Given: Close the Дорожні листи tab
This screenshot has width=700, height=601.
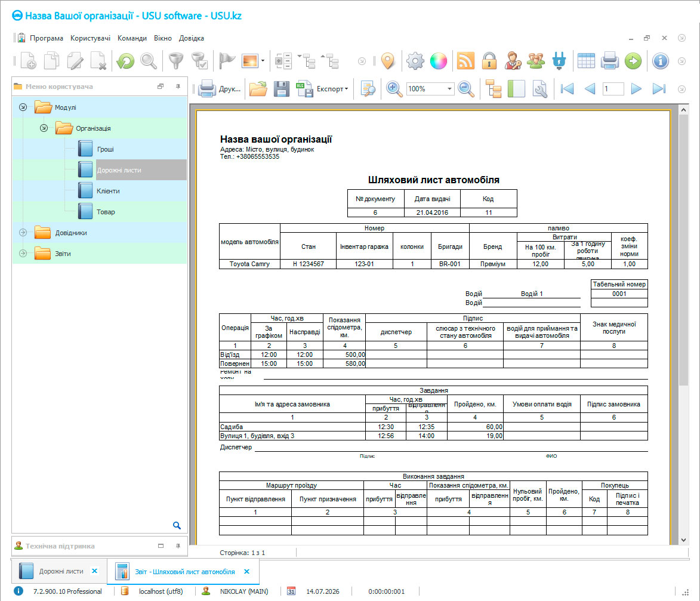Looking at the screenshot, I should (95, 571).
